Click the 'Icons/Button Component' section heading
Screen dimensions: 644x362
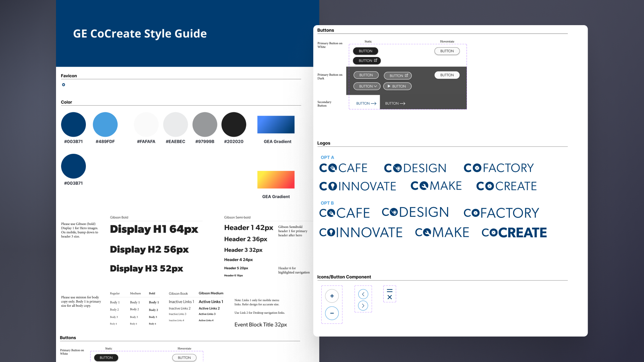click(x=344, y=277)
